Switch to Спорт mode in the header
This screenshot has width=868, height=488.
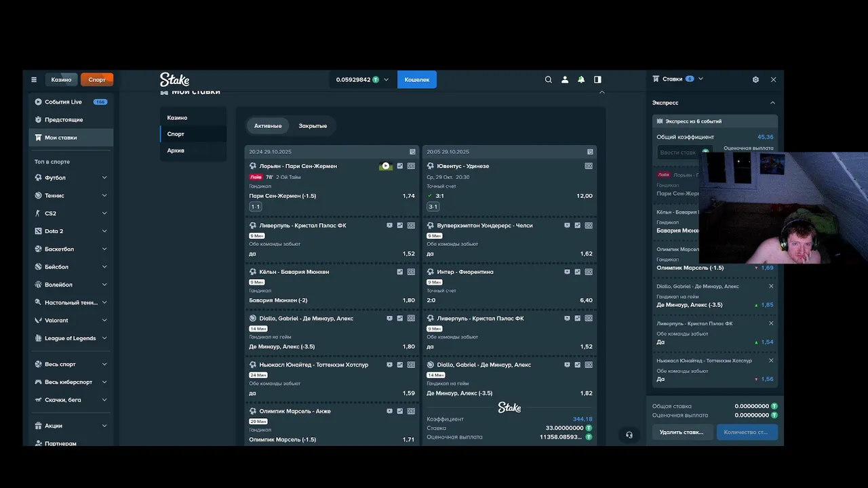click(x=97, y=79)
